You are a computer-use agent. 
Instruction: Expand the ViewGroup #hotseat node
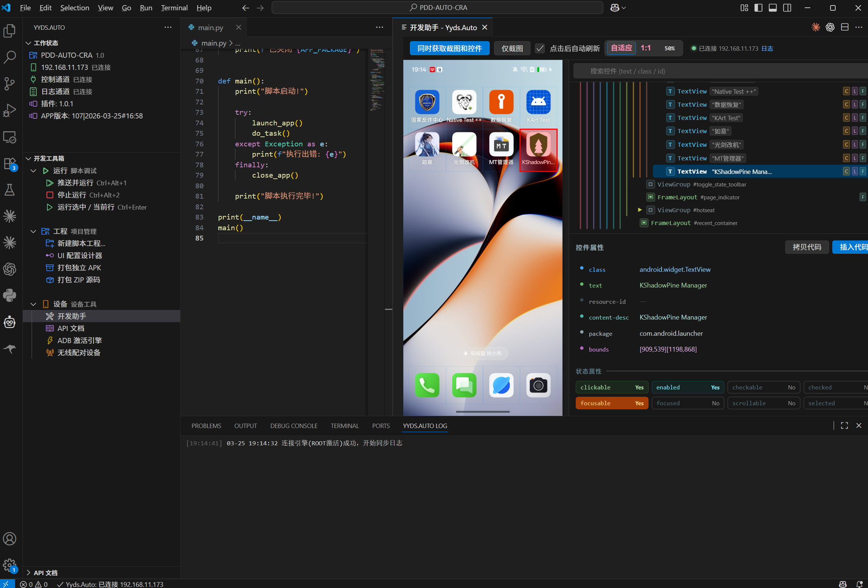click(x=640, y=210)
